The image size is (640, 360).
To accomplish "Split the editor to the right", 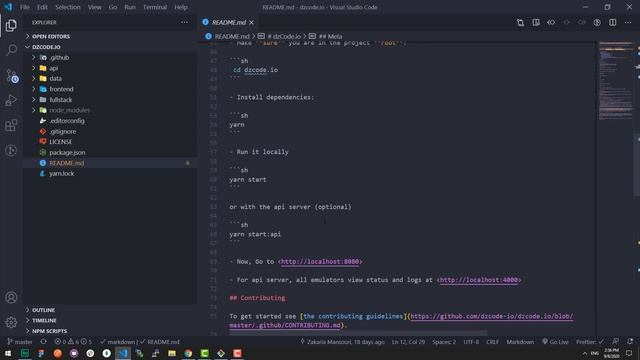I will tap(613, 22).
